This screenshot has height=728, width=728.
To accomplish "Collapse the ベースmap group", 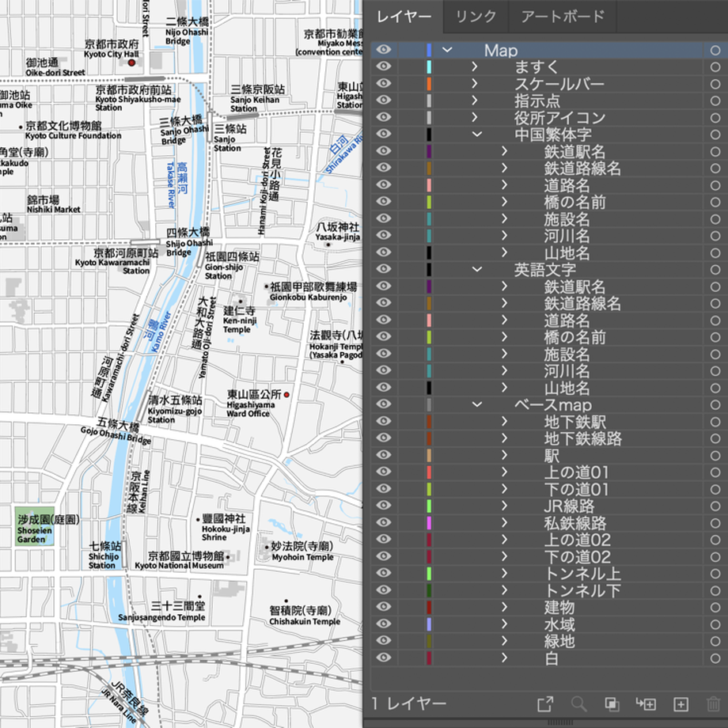I will [477, 404].
